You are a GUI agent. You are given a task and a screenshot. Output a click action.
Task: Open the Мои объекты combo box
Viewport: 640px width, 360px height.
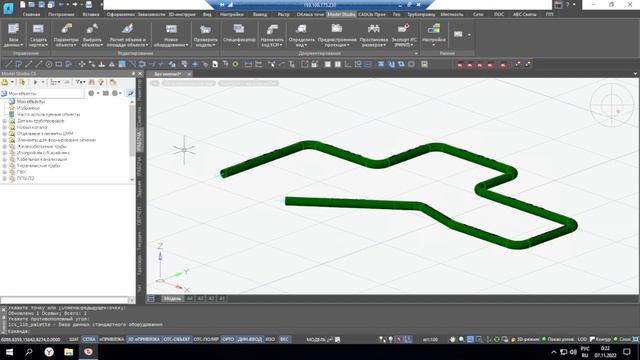coord(42,93)
